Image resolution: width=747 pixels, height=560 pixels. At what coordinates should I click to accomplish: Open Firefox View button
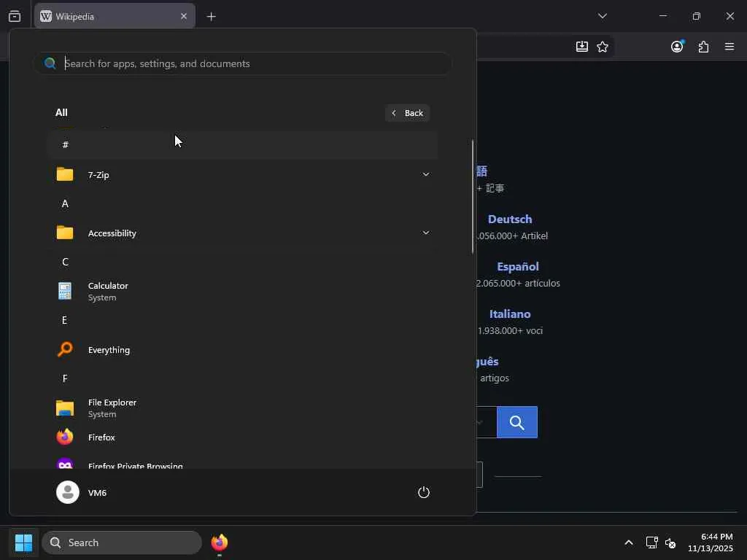coord(15,16)
